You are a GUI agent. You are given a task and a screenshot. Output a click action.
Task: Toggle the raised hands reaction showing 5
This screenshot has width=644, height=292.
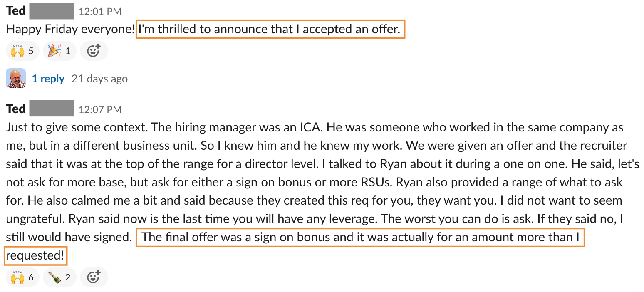point(22,51)
